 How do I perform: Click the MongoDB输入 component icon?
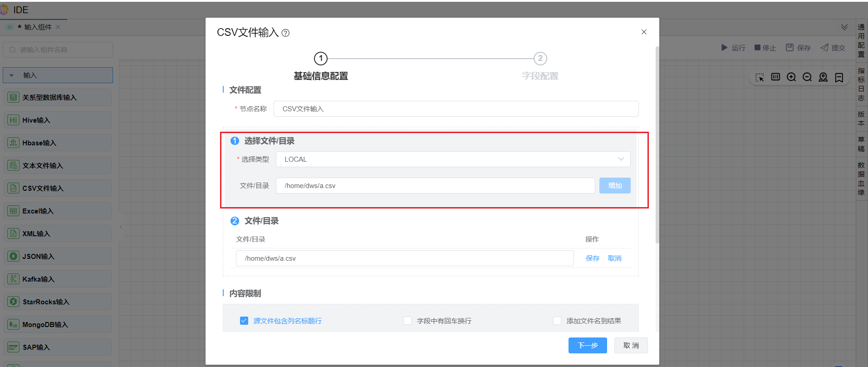14,324
